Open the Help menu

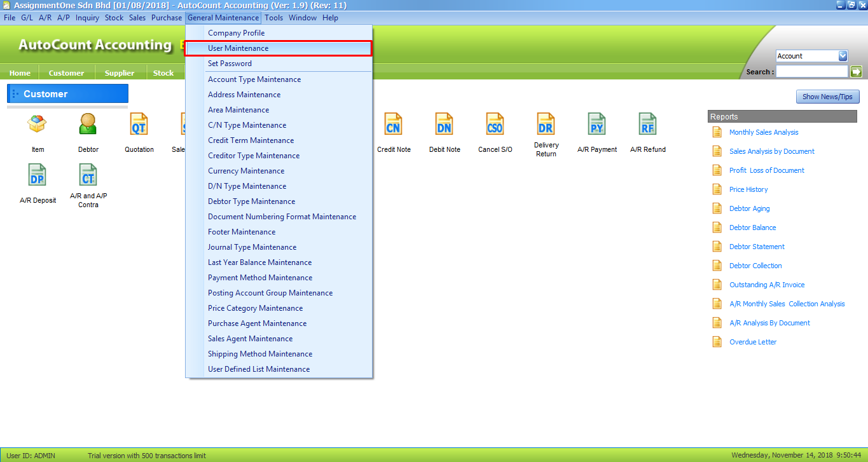pos(331,18)
